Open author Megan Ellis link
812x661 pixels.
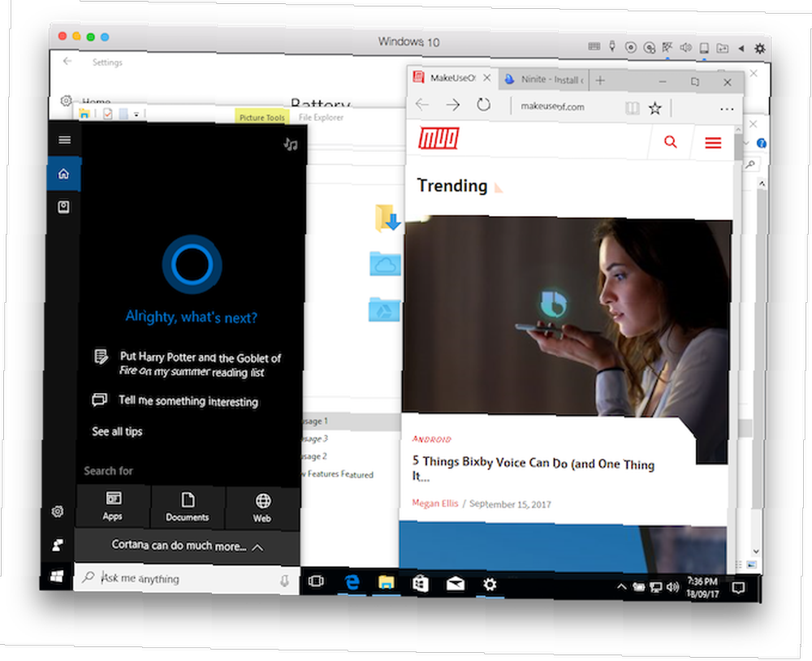click(x=435, y=503)
